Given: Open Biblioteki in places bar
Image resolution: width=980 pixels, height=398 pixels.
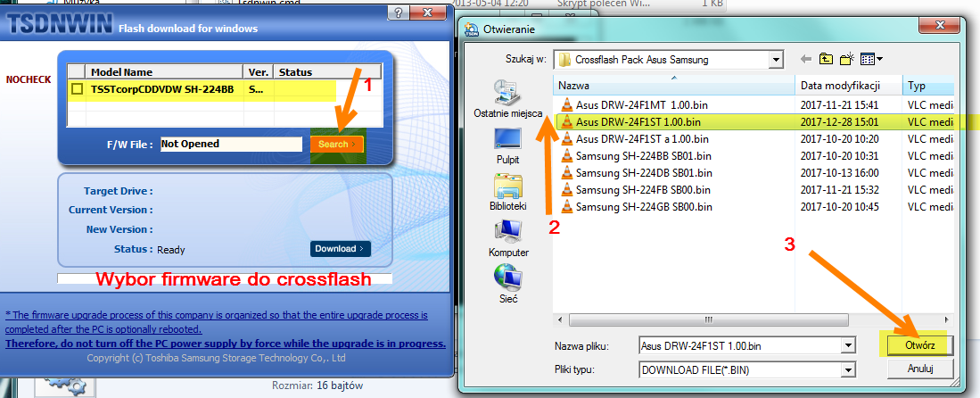Looking at the screenshot, I should pos(507,193).
